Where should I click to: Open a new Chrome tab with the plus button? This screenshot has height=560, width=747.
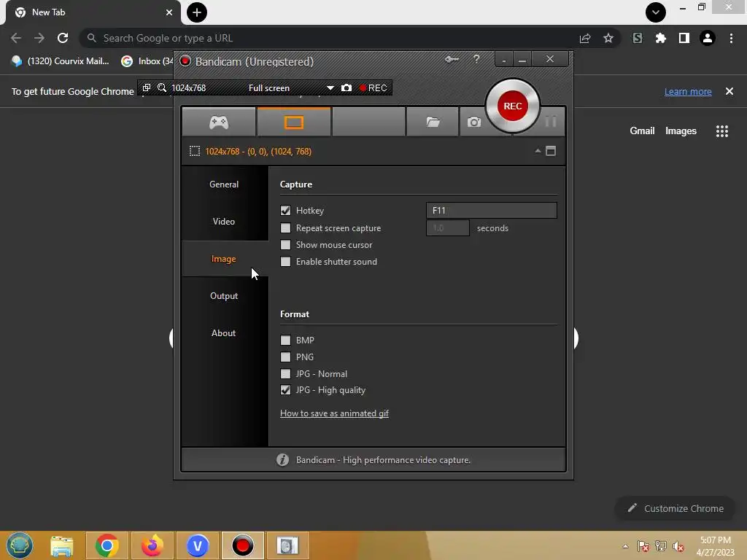(x=197, y=12)
